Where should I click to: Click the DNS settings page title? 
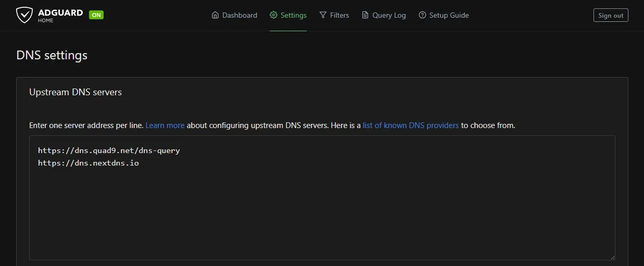52,55
